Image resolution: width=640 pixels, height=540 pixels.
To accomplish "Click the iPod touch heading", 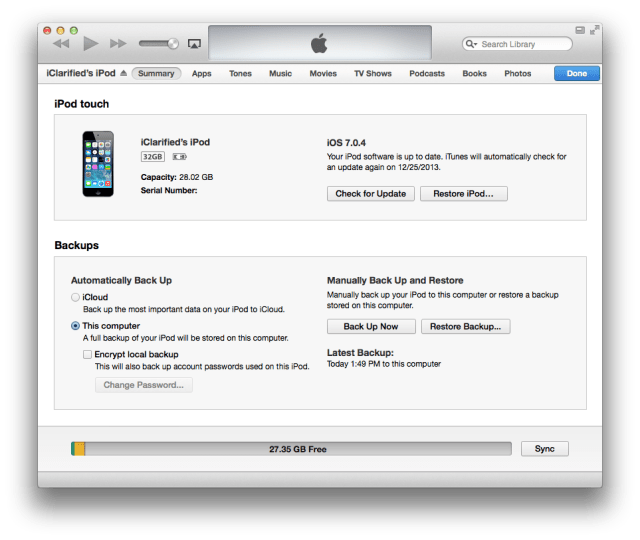I will 82,104.
